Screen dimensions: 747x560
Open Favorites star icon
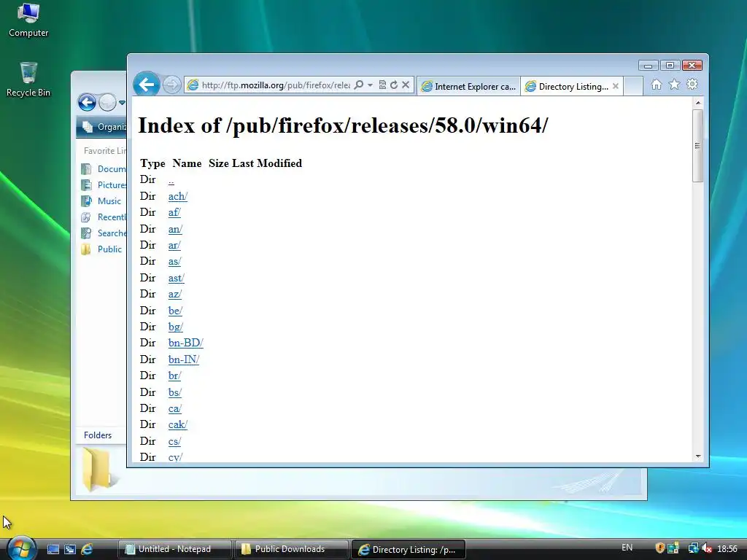click(x=674, y=85)
